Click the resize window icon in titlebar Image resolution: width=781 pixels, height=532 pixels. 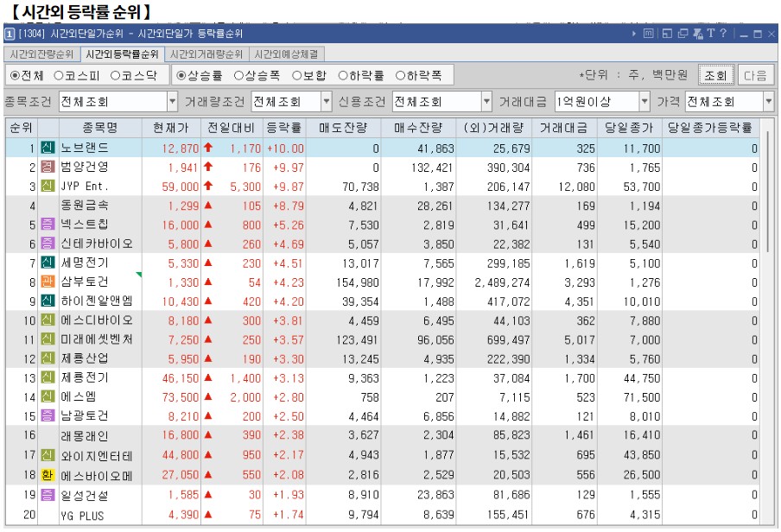point(667,33)
